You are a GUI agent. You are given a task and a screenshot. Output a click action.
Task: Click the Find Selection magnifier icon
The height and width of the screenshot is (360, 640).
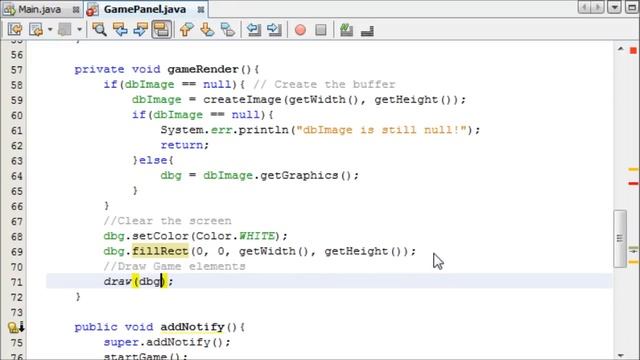tap(99, 29)
